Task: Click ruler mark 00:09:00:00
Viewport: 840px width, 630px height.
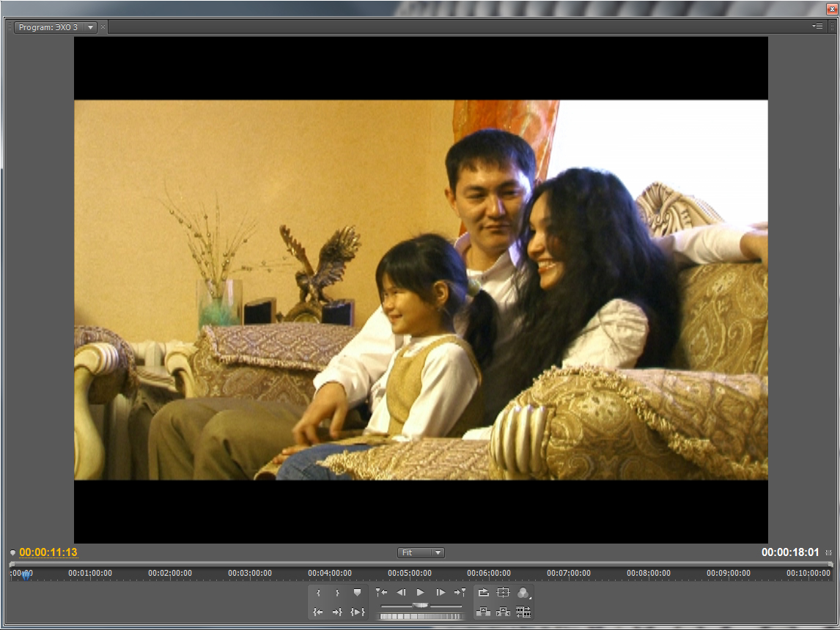Action: pos(728,573)
